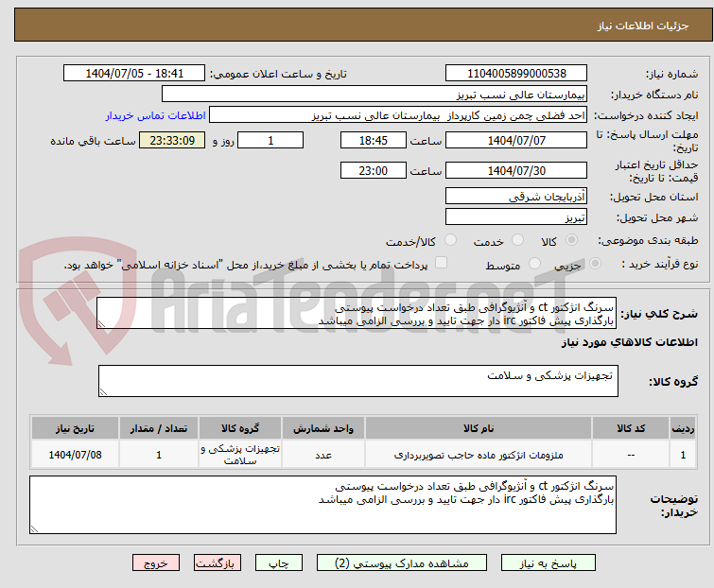Select the 'کالا' radio button

click(571, 240)
